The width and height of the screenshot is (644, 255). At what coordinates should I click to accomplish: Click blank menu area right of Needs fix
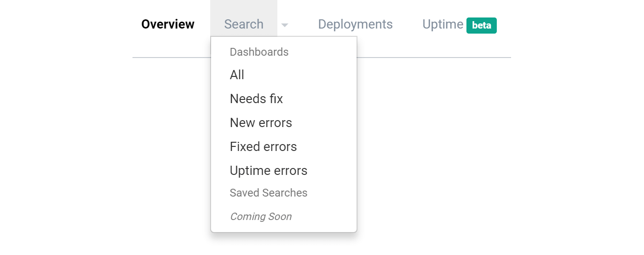pyautogui.click(x=319, y=99)
